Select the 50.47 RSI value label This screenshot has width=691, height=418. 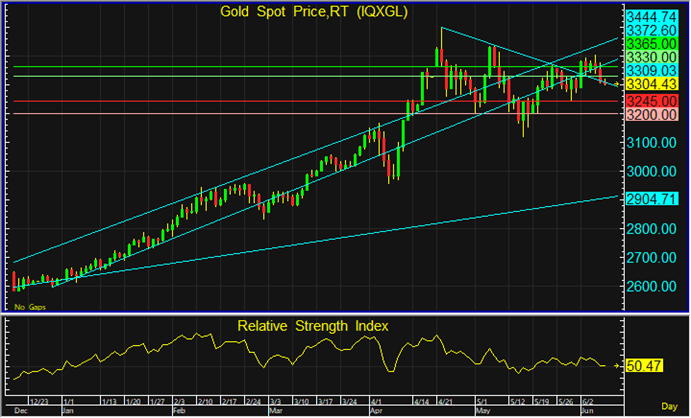pyautogui.click(x=647, y=367)
